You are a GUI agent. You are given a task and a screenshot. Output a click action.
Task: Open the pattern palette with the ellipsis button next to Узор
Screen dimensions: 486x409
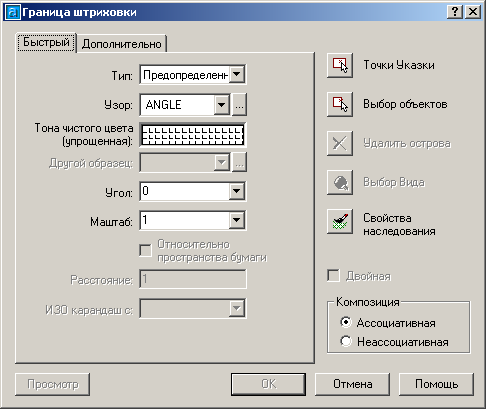click(x=239, y=105)
